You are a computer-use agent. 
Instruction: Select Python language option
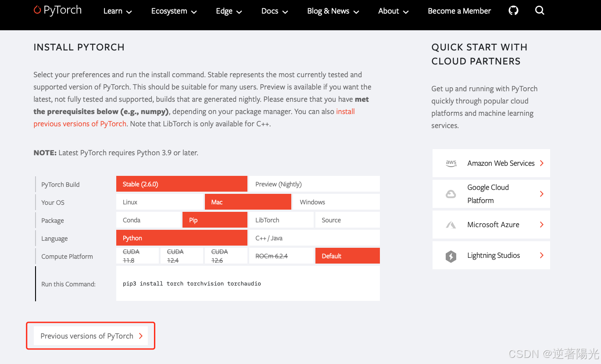(x=182, y=238)
